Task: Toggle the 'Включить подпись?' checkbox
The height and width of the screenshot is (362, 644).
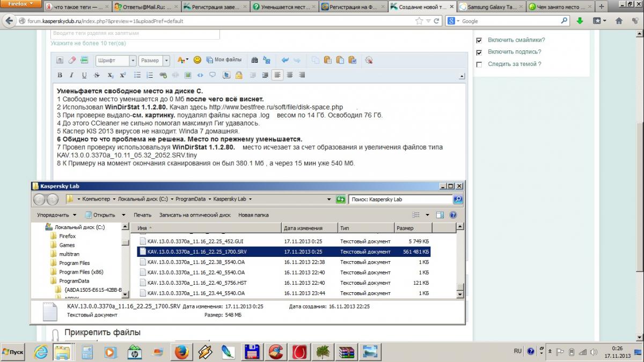Action: (x=479, y=53)
